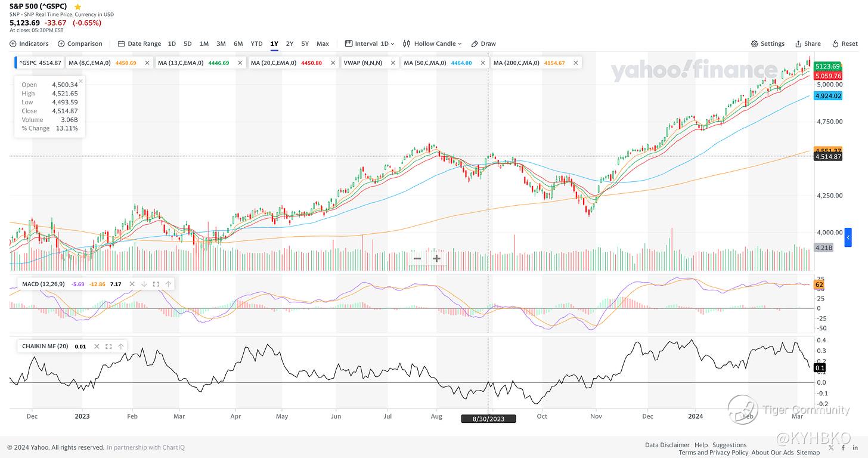Move the MACD panel up
Viewport: 868px width, 458px height.
tap(168, 284)
